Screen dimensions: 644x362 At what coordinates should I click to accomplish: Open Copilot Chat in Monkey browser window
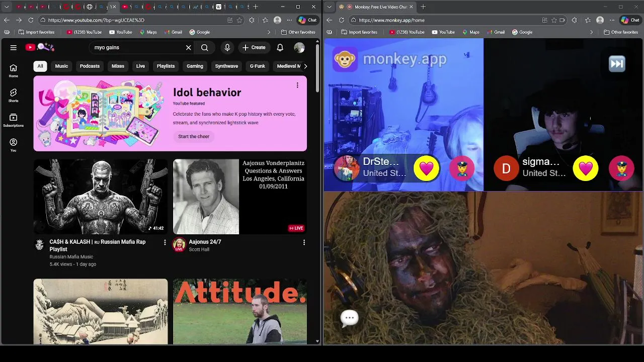[630, 20]
